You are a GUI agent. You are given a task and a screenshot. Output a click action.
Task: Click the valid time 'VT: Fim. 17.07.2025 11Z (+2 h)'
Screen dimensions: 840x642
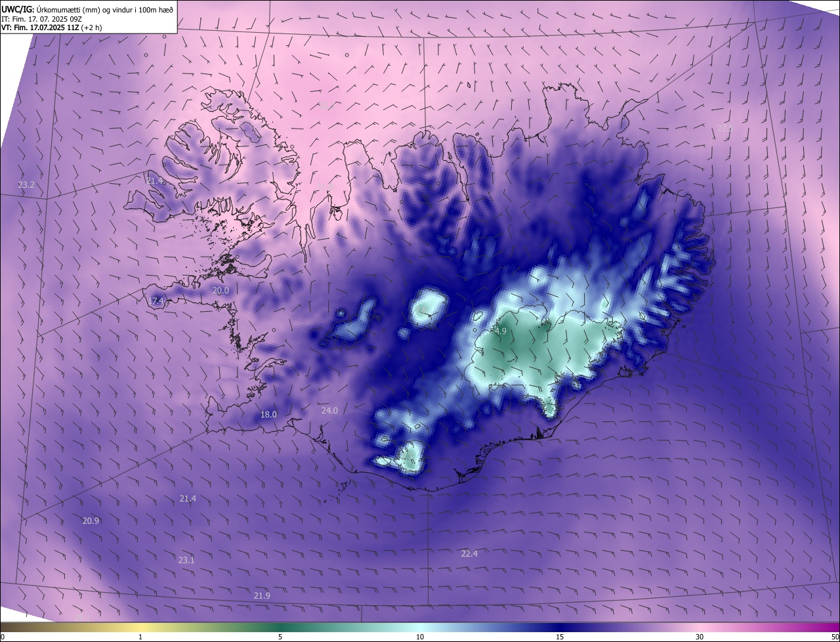[51, 28]
